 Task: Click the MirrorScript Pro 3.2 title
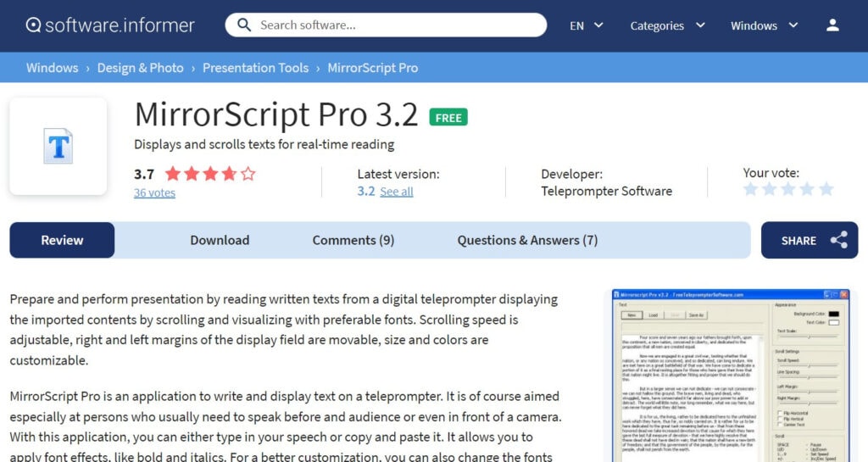coord(276,114)
